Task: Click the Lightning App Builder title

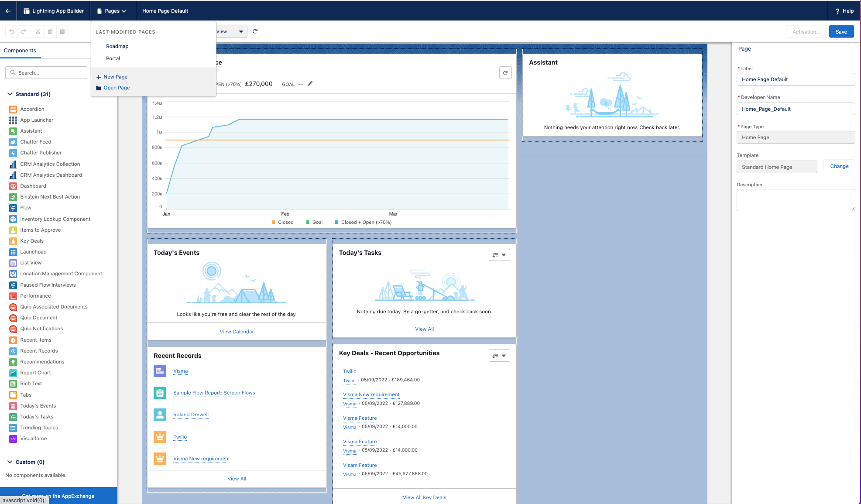Action: (x=58, y=11)
